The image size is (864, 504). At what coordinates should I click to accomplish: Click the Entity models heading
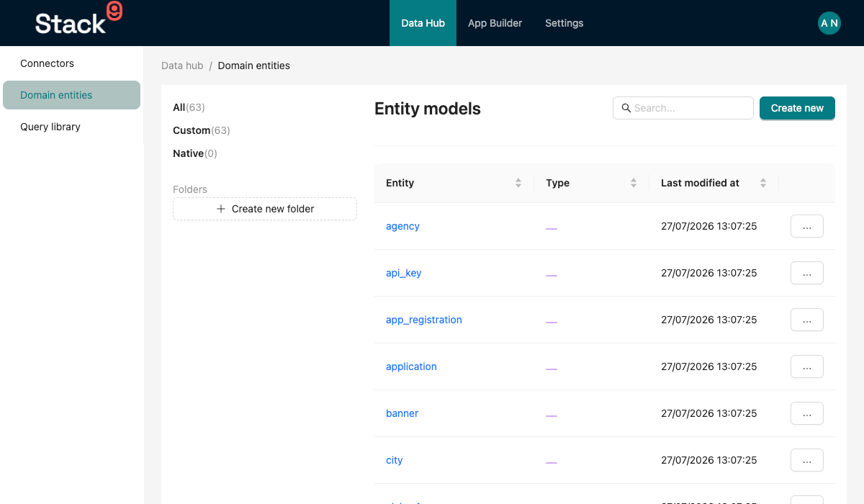(428, 109)
